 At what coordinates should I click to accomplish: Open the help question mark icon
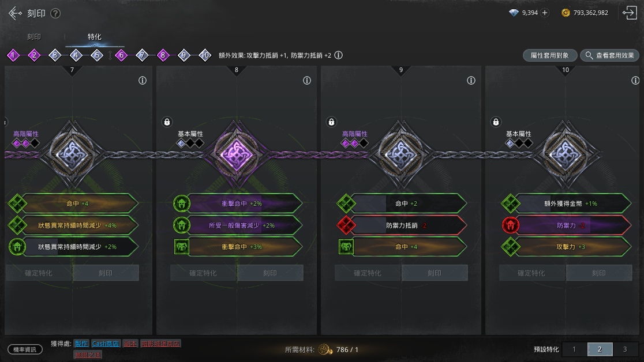tap(55, 13)
